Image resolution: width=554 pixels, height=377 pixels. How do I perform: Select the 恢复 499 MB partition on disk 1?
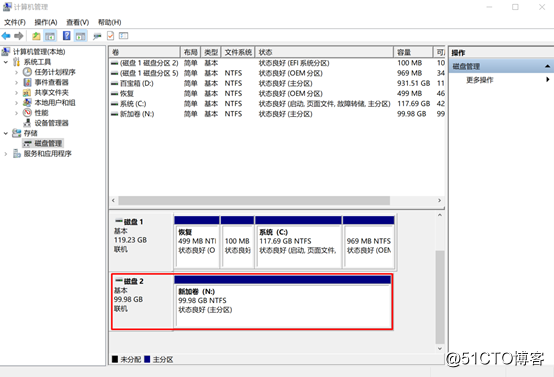(x=197, y=242)
